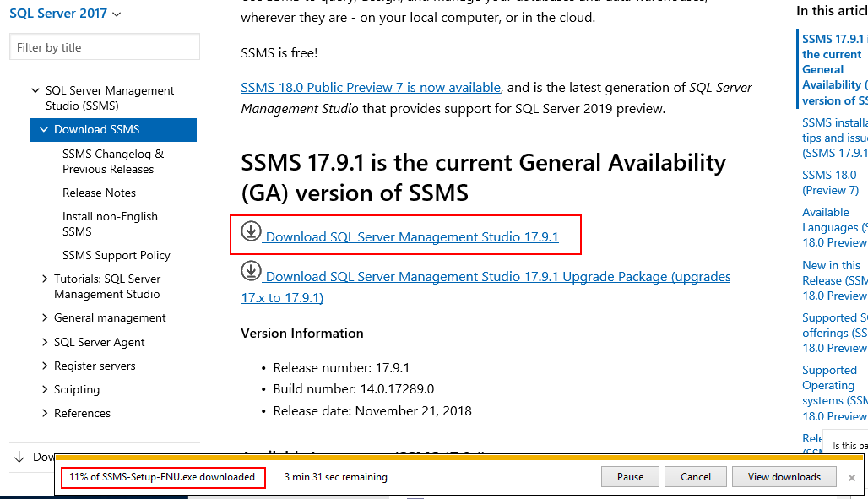Cancel the SSMS-Setup-ENU.exe download
The height and width of the screenshot is (499, 868).
pyautogui.click(x=695, y=477)
